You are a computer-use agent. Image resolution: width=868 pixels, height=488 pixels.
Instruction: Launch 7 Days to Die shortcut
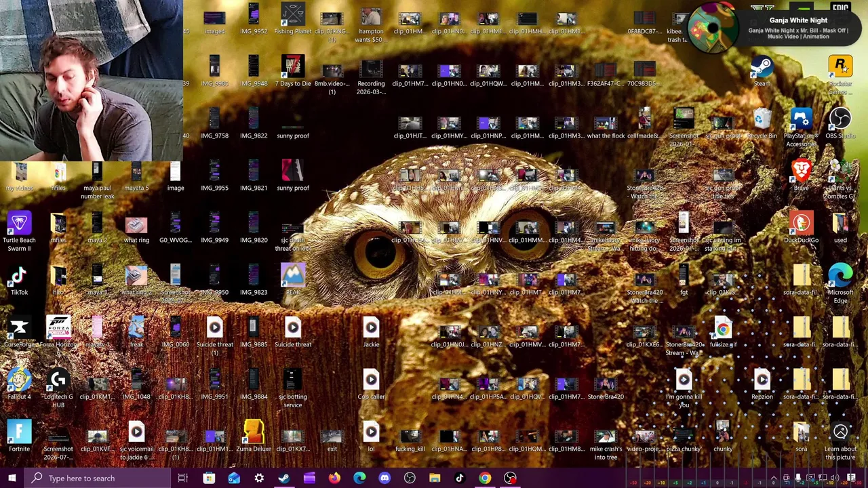293,71
